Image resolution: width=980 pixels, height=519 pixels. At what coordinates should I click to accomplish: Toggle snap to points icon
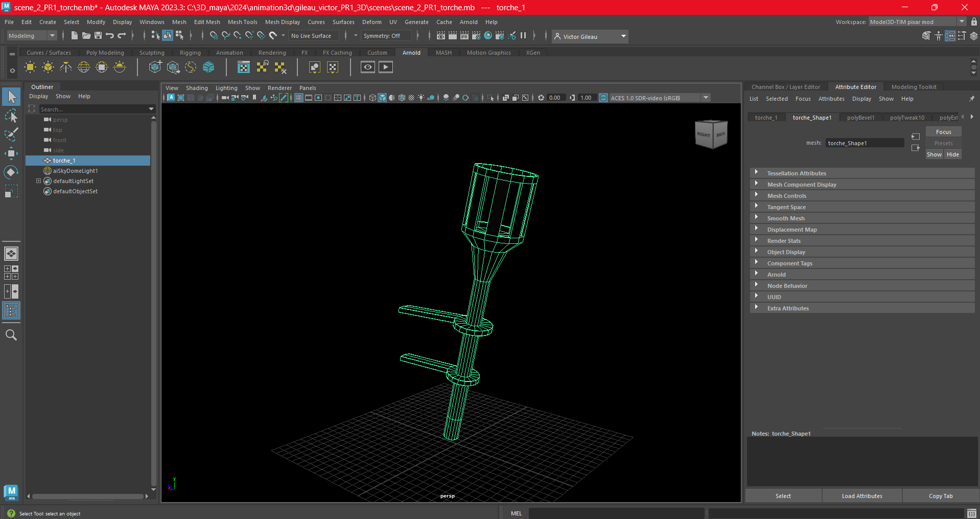point(237,35)
